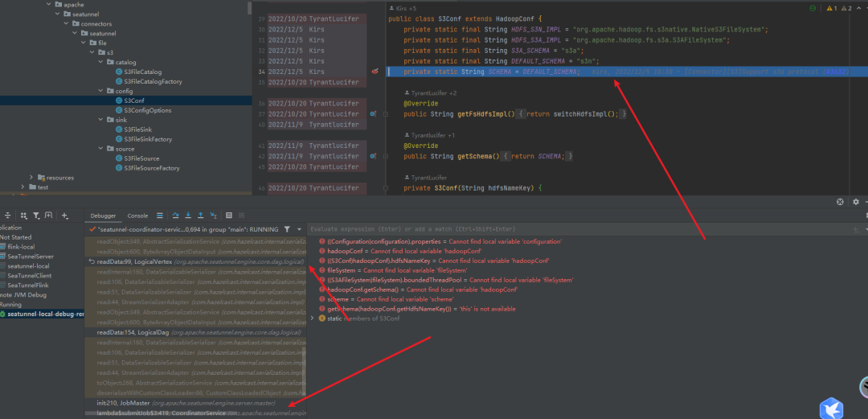868x419 pixels.
Task: Click the Evaluate expression input field
Action: coord(579,229)
